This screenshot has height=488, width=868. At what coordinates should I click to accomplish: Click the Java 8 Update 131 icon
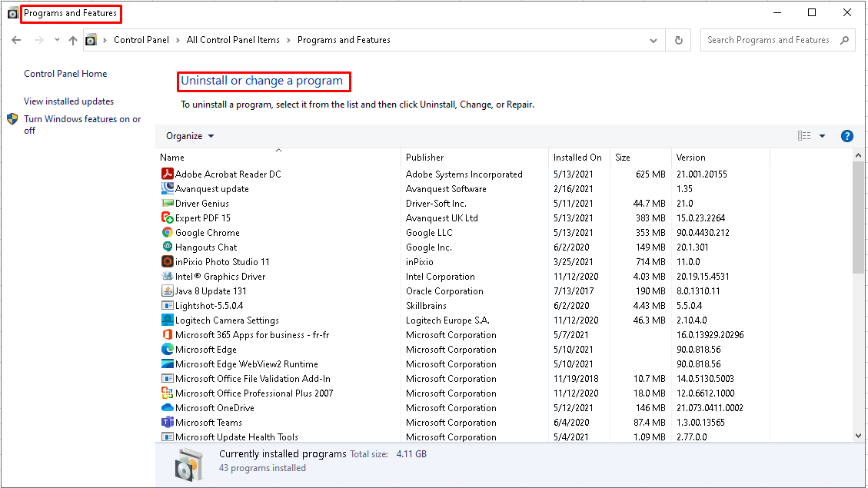(167, 291)
